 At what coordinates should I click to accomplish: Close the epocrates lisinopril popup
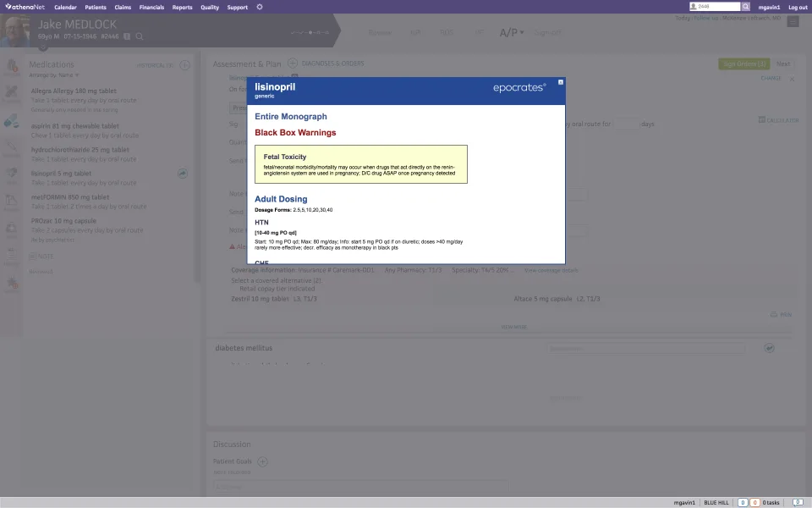[560, 82]
